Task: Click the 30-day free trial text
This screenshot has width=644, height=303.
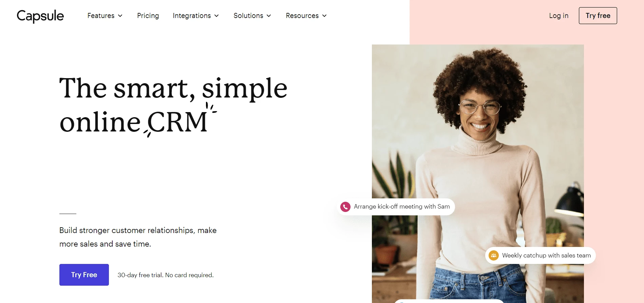Action: (x=166, y=275)
